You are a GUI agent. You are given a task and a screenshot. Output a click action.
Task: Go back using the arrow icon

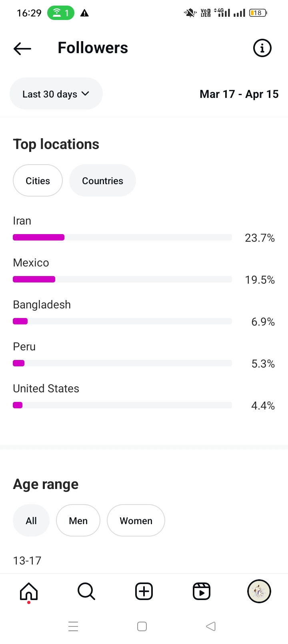(22, 48)
